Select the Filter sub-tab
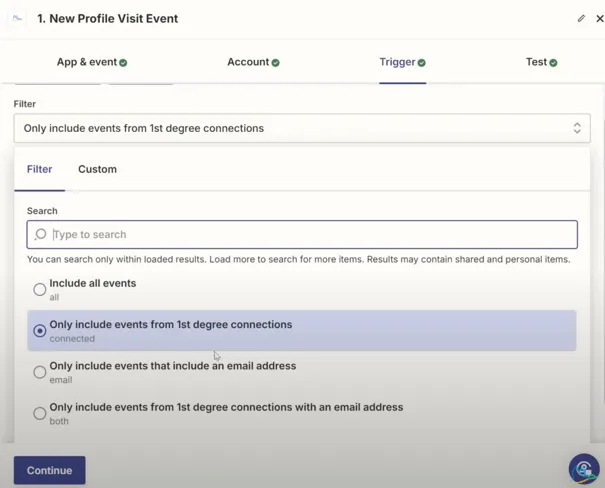The image size is (605, 488). coord(39,169)
